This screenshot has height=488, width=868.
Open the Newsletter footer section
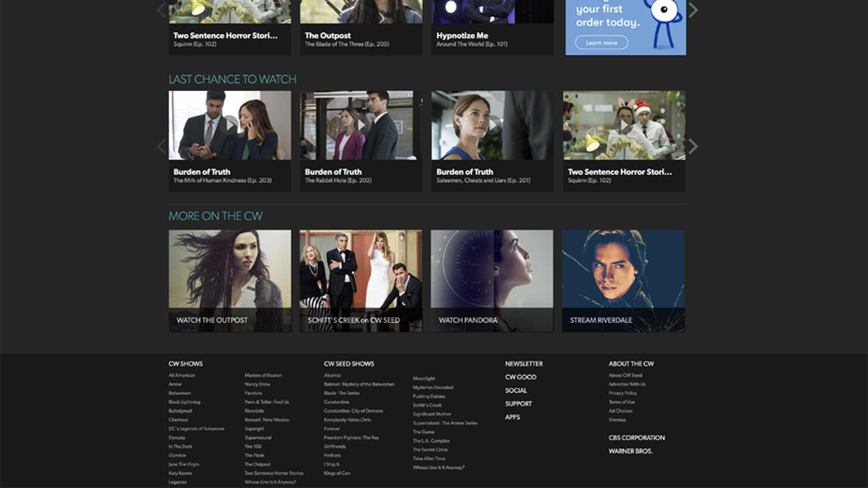[524, 364]
